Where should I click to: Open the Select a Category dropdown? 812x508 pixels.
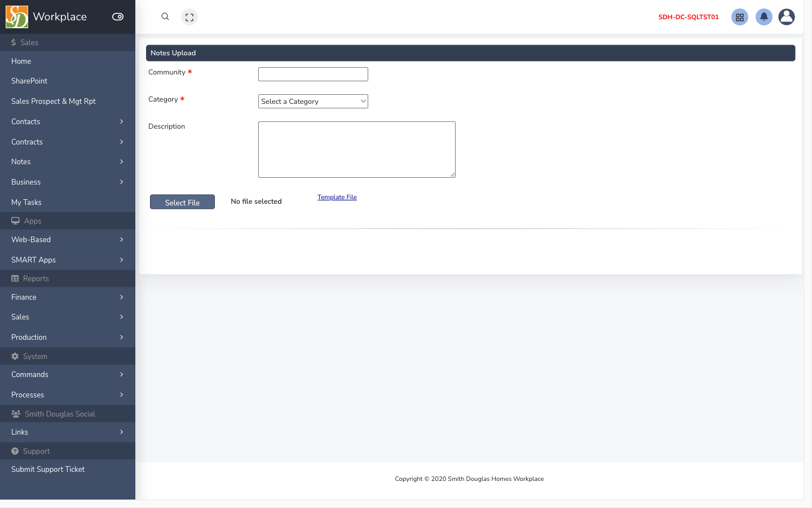(x=313, y=101)
